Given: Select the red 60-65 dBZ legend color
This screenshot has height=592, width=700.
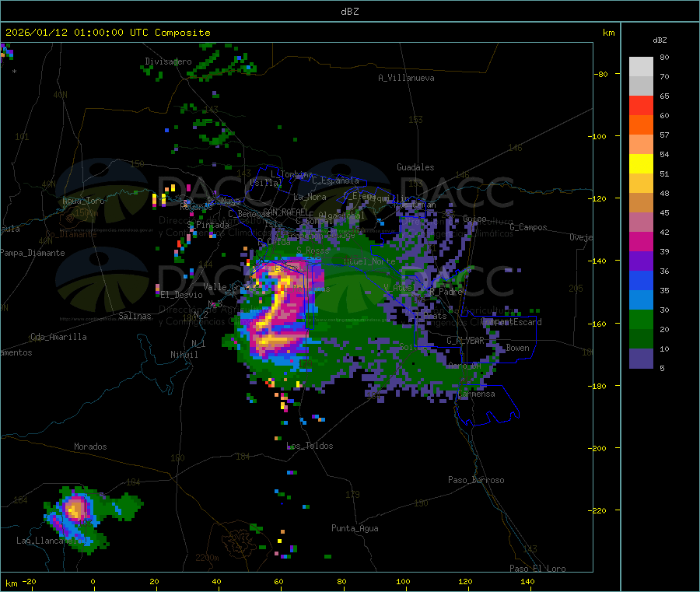Looking at the screenshot, I should 641,105.
